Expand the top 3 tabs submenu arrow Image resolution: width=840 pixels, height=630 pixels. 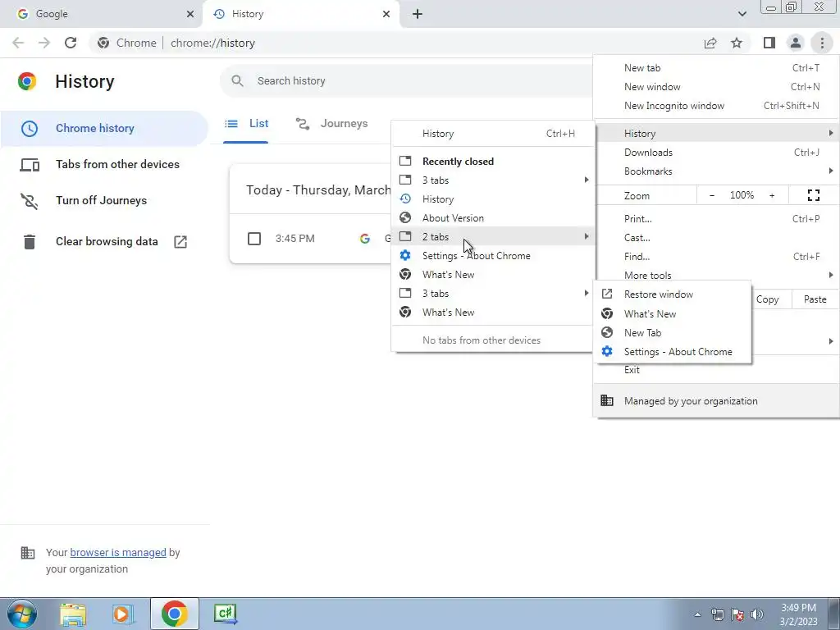(x=586, y=180)
